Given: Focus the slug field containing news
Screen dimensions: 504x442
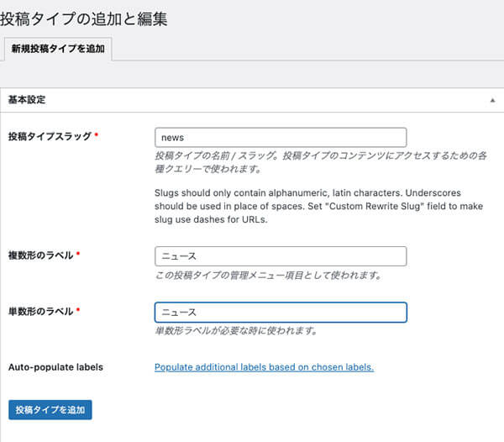Looking at the screenshot, I should tap(281, 137).
